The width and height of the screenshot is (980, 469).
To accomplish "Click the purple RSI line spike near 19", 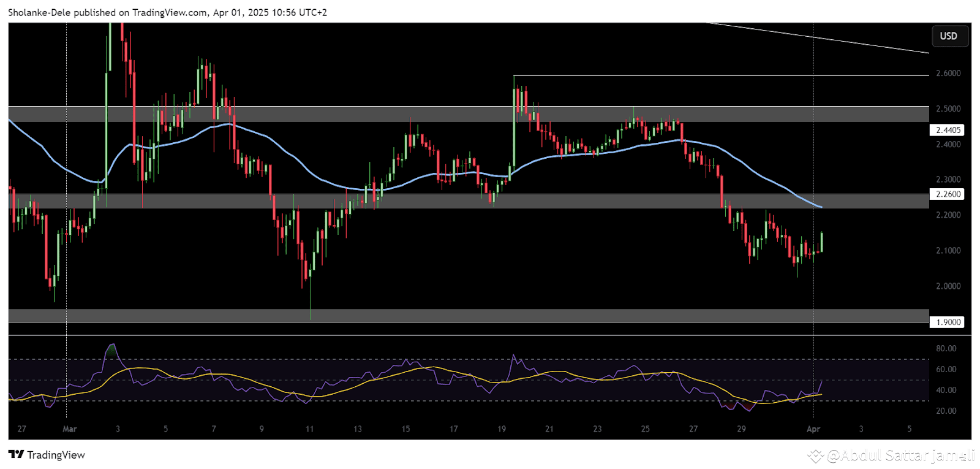I will 513,356.
